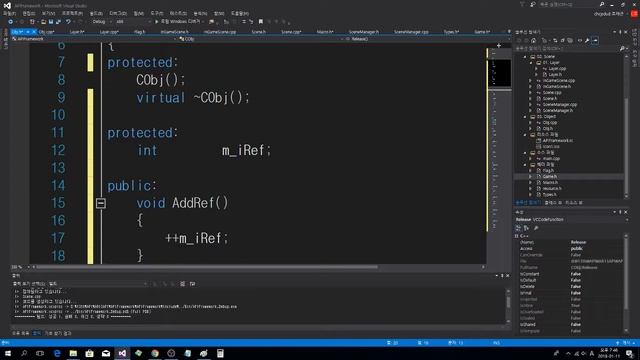Open the x86 platform dropdown
This screenshot has height=360, width=640.
pyautogui.click(x=133, y=22)
